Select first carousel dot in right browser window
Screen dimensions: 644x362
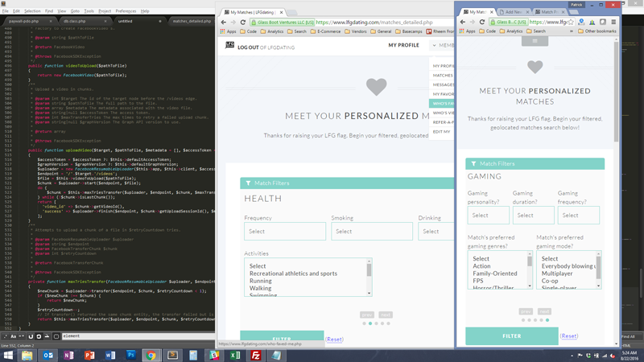point(523,320)
